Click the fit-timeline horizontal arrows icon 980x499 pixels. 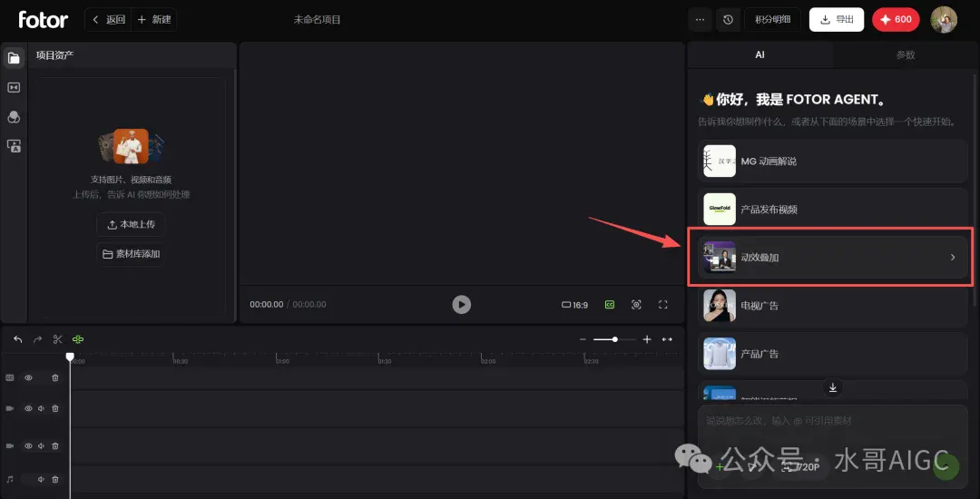[667, 339]
